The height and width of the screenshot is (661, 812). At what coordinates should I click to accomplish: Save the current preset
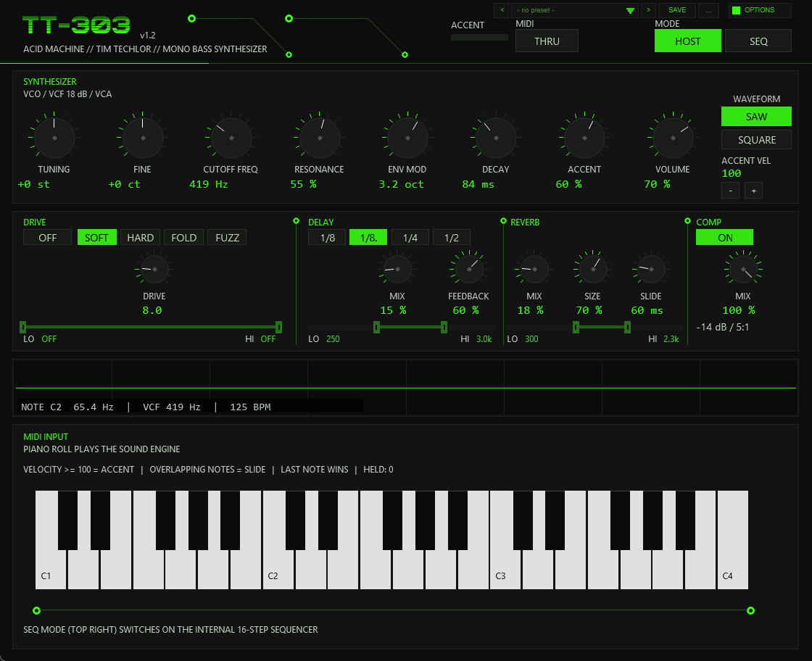(x=677, y=10)
